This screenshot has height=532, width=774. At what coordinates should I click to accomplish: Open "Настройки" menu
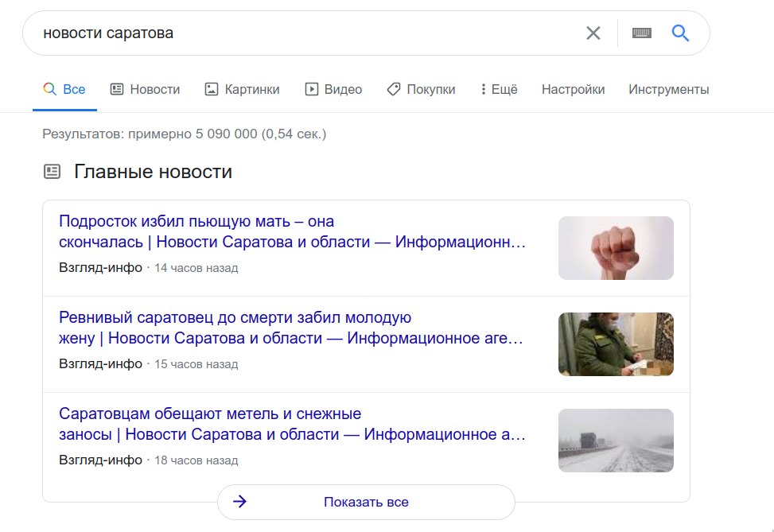(x=573, y=89)
